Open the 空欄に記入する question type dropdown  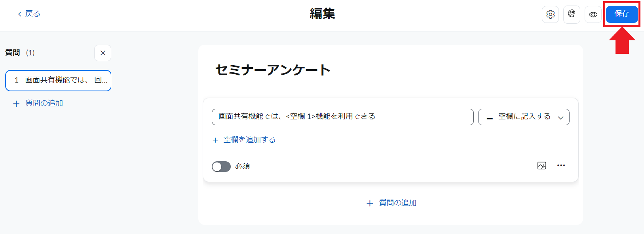pyautogui.click(x=524, y=117)
